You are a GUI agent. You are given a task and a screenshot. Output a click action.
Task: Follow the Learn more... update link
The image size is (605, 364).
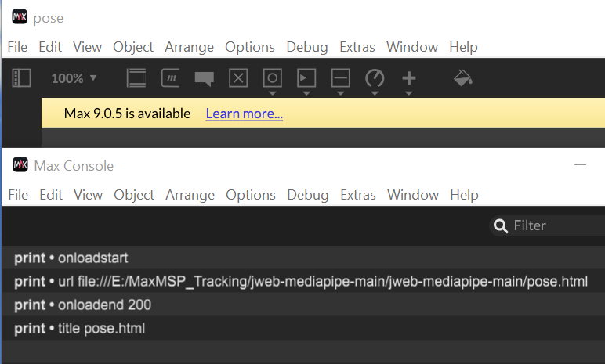click(x=245, y=114)
